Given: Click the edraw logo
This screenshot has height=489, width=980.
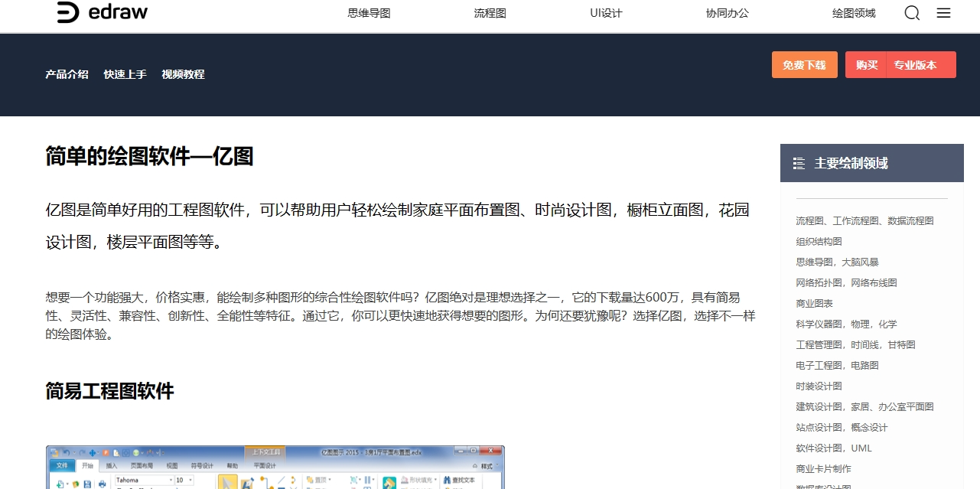Looking at the screenshot, I should (103, 12).
